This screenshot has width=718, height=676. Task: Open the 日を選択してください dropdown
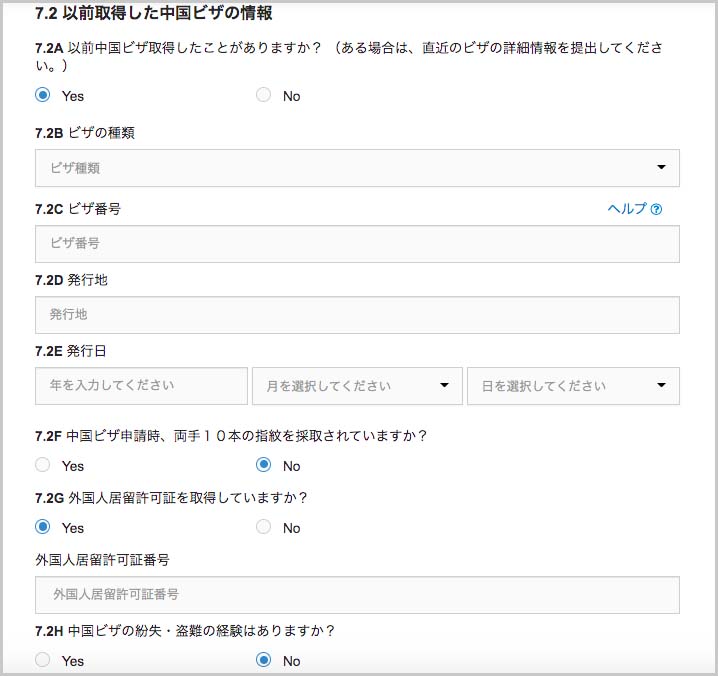coord(573,386)
